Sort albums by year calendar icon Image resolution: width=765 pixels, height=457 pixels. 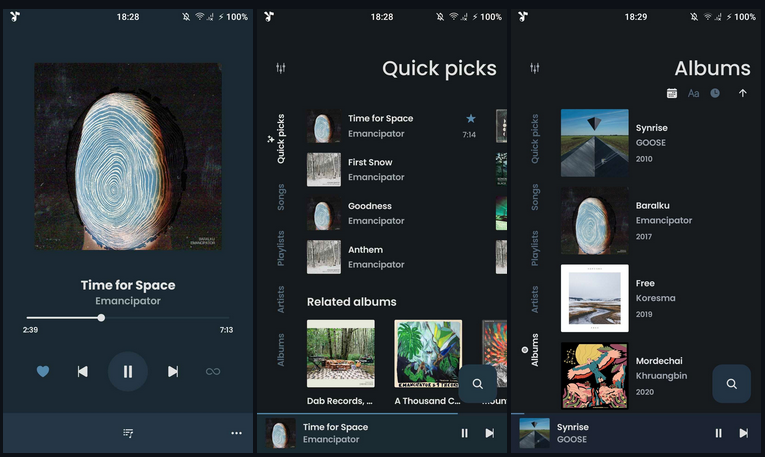(x=672, y=93)
